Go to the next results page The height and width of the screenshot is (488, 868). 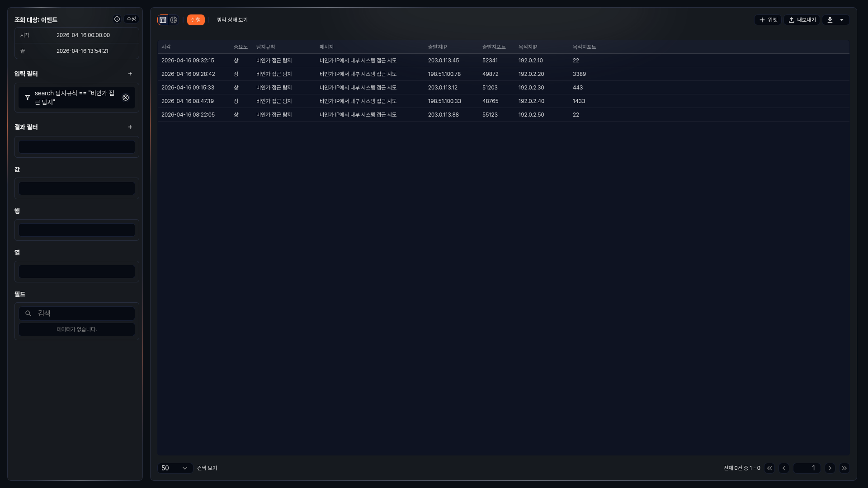coord(830,468)
